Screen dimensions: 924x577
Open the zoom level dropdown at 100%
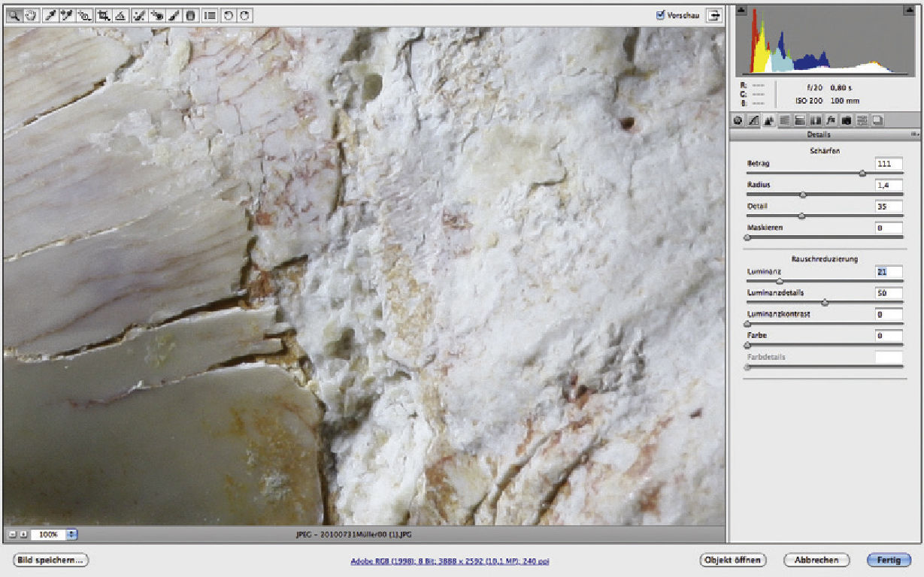pos(72,534)
